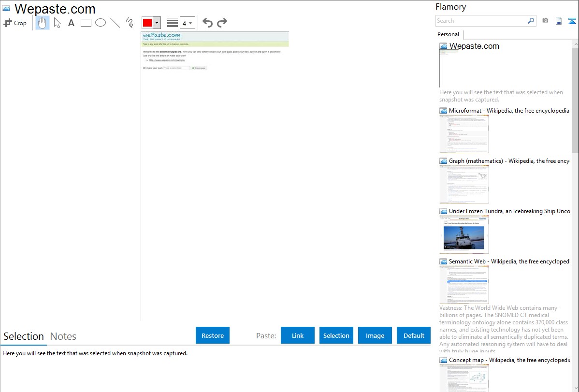The width and height of the screenshot is (579, 392).
Task: Click the Selection paste button
Action: point(336,335)
